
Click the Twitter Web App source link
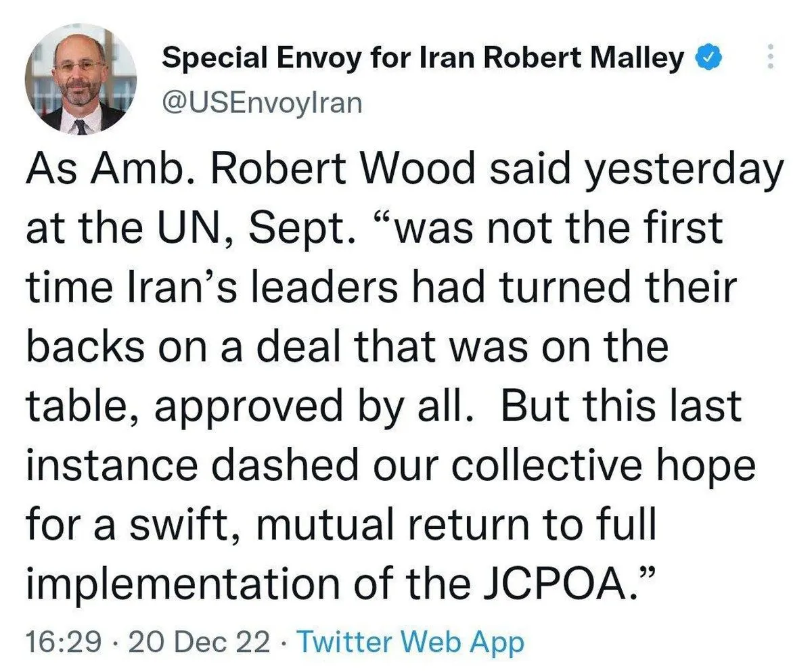click(410, 642)
